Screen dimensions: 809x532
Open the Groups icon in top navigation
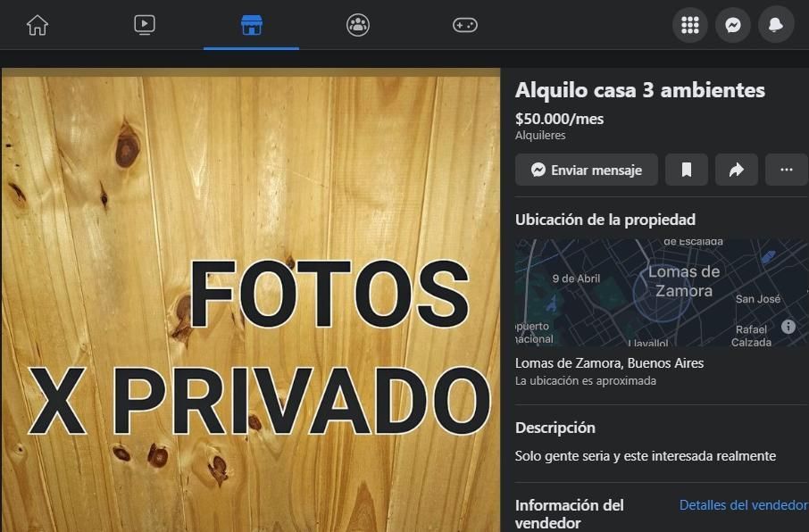pyautogui.click(x=358, y=25)
